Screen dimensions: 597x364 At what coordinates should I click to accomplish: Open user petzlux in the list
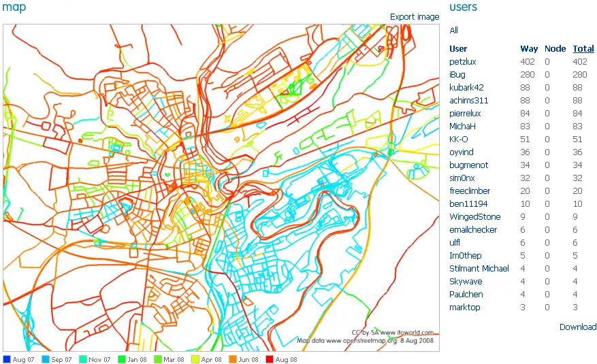462,62
